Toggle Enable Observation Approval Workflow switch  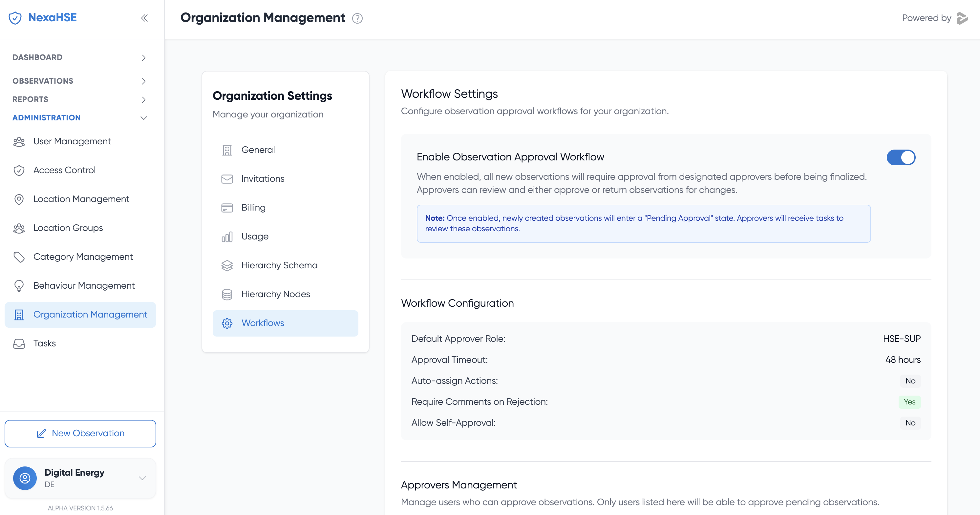click(x=901, y=157)
